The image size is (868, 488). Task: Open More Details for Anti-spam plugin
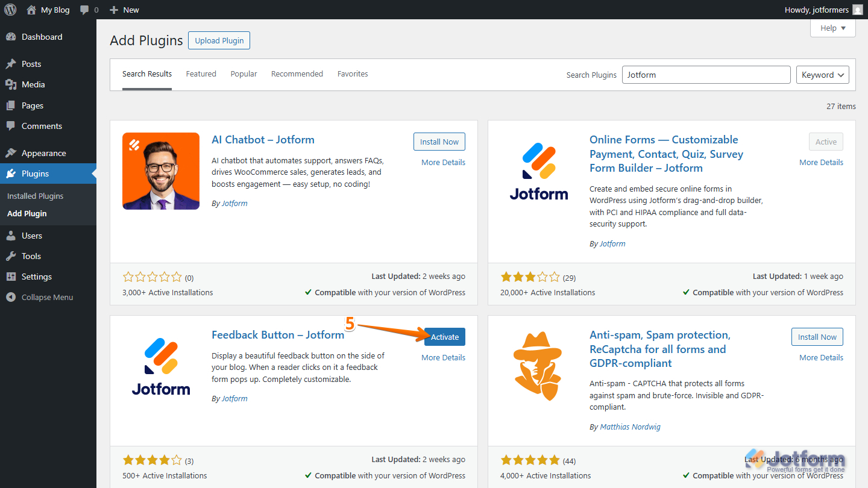(x=821, y=357)
